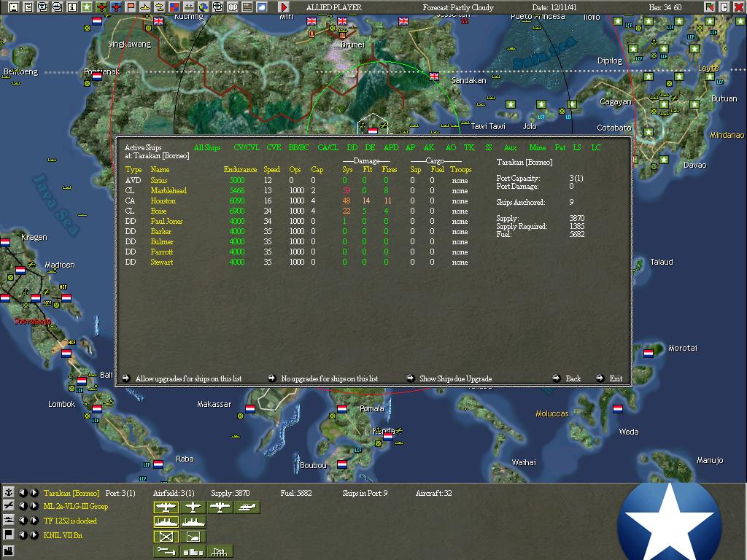Click the wrench repair icon in bottom panel
The width and height of the screenshot is (747, 560).
click(x=166, y=551)
